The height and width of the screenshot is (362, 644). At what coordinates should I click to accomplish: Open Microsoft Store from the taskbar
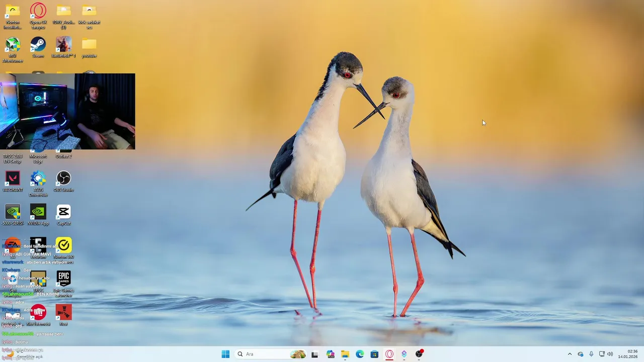374,354
